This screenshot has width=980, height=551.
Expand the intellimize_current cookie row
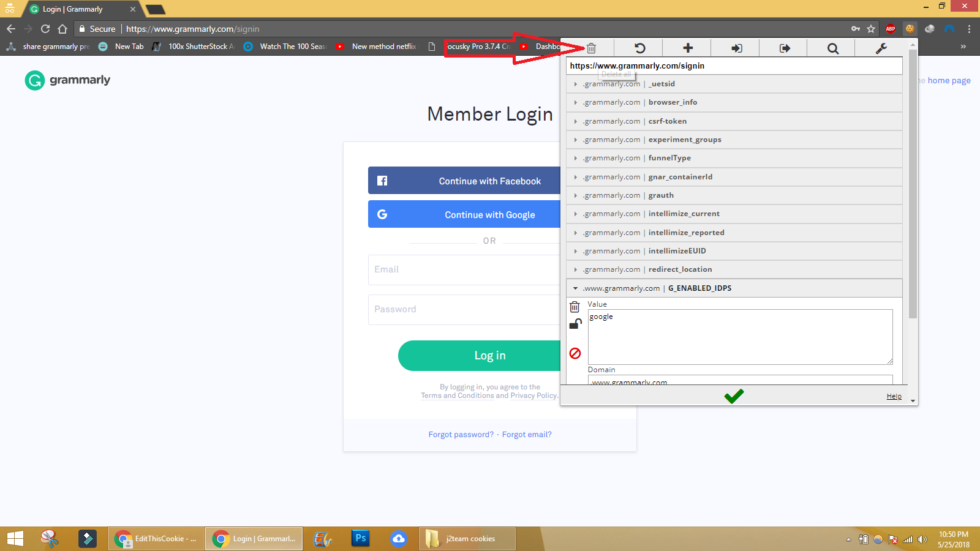[734, 214]
